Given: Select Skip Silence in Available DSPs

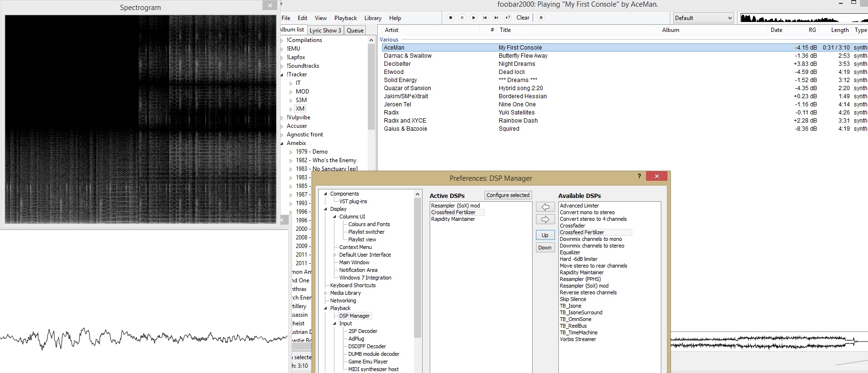Looking at the screenshot, I should tap(573, 299).
